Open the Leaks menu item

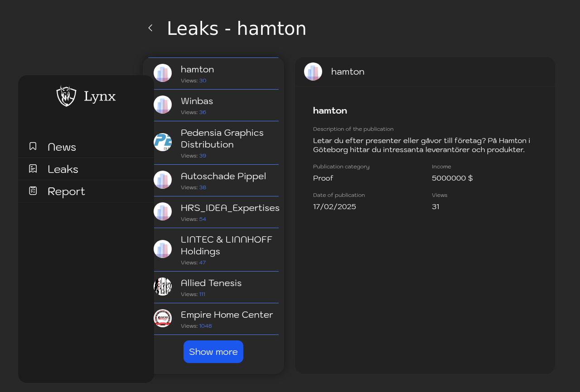[x=86, y=169]
